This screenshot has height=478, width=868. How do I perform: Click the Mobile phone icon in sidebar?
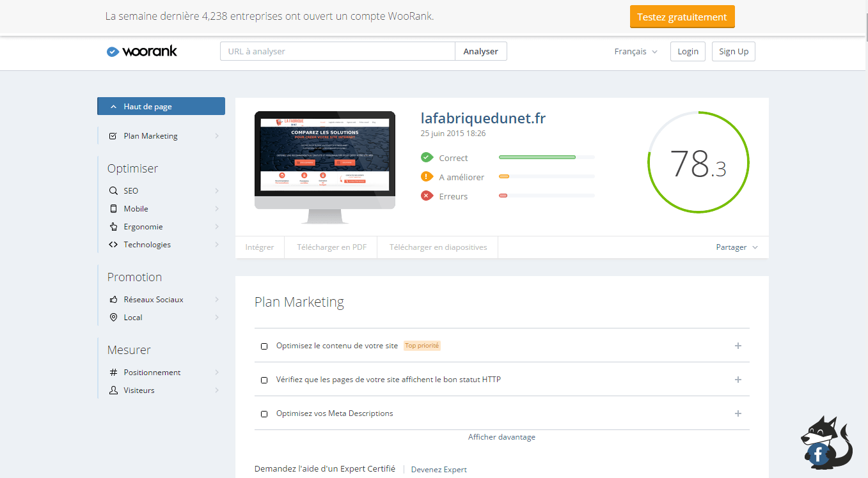[x=113, y=209]
